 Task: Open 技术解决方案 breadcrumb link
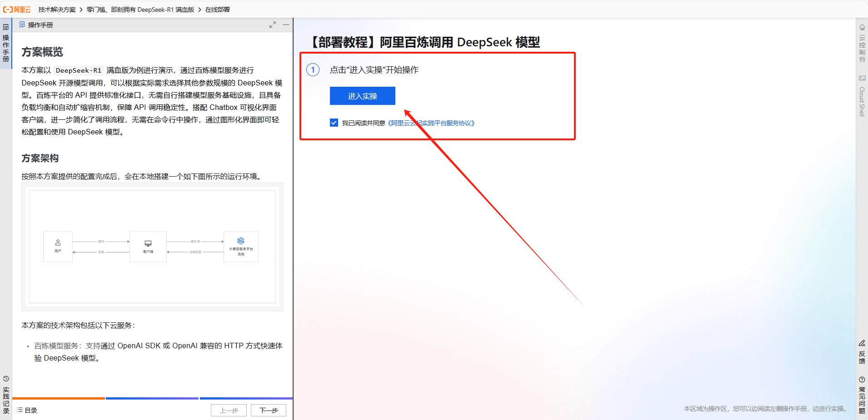pyautogui.click(x=57, y=10)
